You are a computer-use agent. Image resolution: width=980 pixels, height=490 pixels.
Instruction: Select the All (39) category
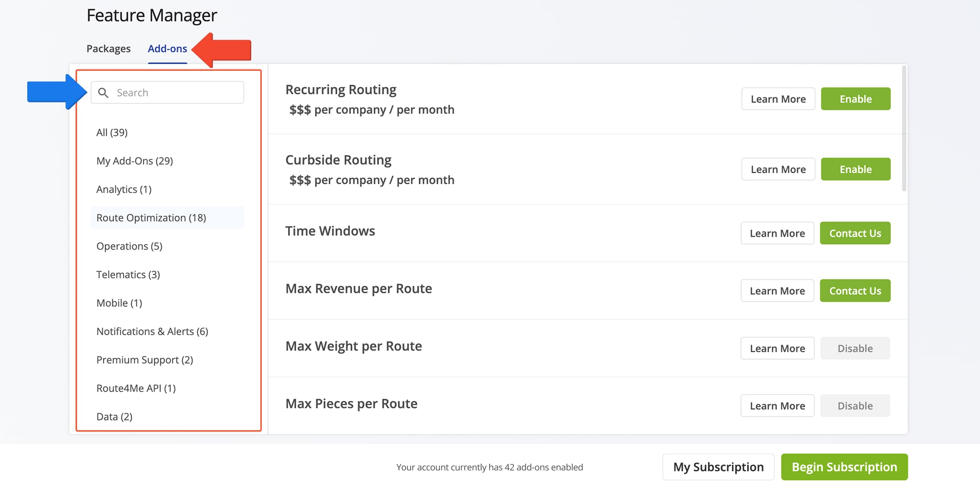[112, 133]
